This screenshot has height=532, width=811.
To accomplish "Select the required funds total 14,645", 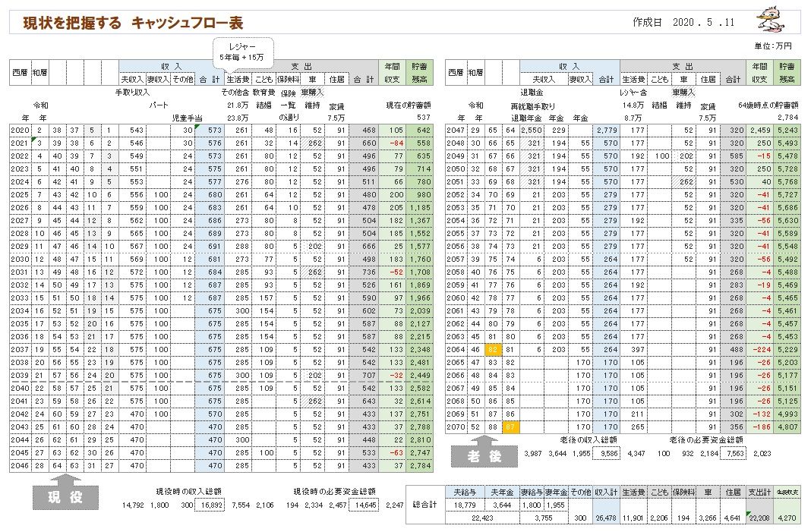I will [364, 505].
